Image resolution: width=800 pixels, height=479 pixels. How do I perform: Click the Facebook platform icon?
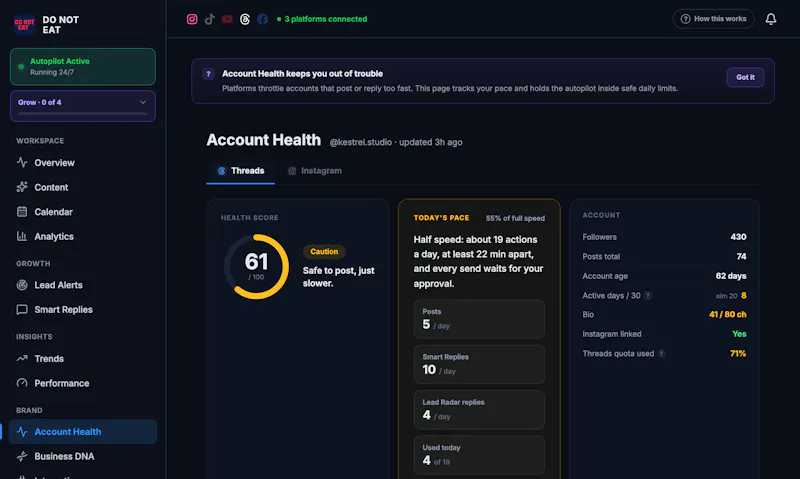point(262,19)
